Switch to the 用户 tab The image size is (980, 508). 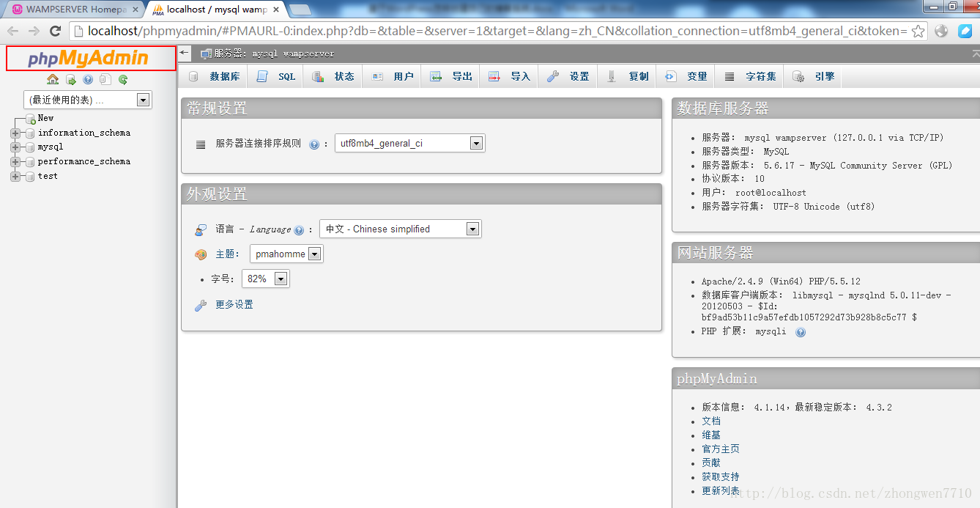pyautogui.click(x=392, y=76)
